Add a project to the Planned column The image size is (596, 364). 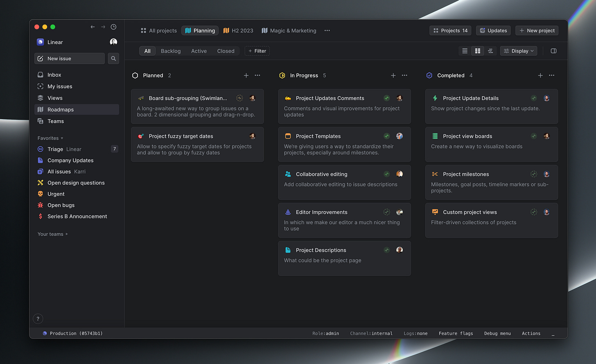coord(246,75)
